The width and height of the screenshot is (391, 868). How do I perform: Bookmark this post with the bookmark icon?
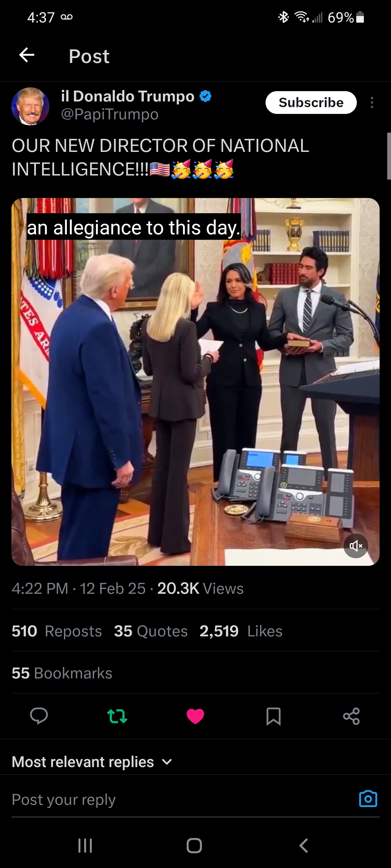point(273,716)
